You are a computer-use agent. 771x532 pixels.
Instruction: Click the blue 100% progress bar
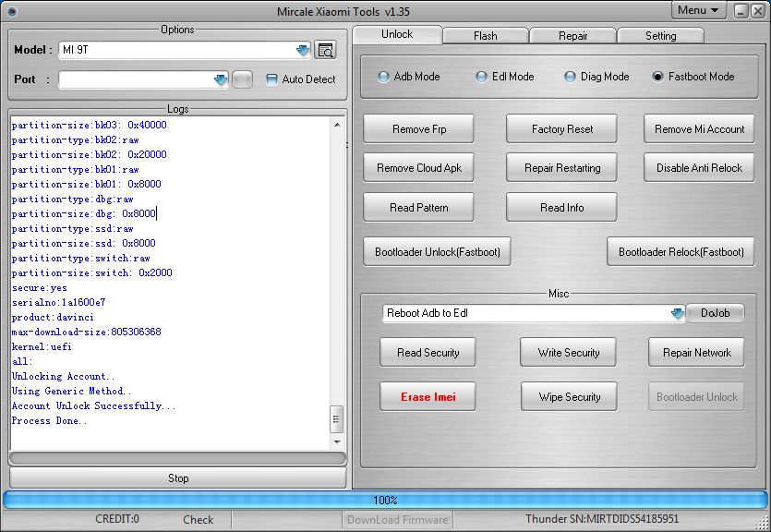coord(385,500)
